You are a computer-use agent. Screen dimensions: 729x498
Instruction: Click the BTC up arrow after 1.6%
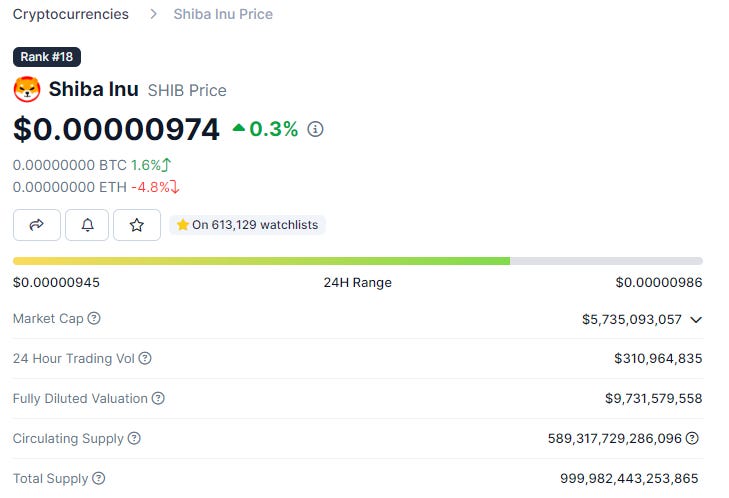pos(166,165)
